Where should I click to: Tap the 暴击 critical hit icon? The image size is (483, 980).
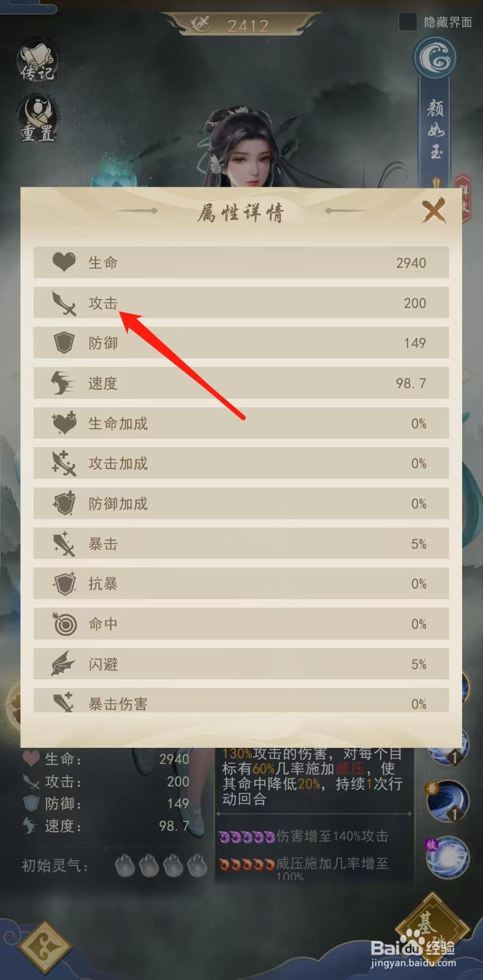click(x=64, y=544)
